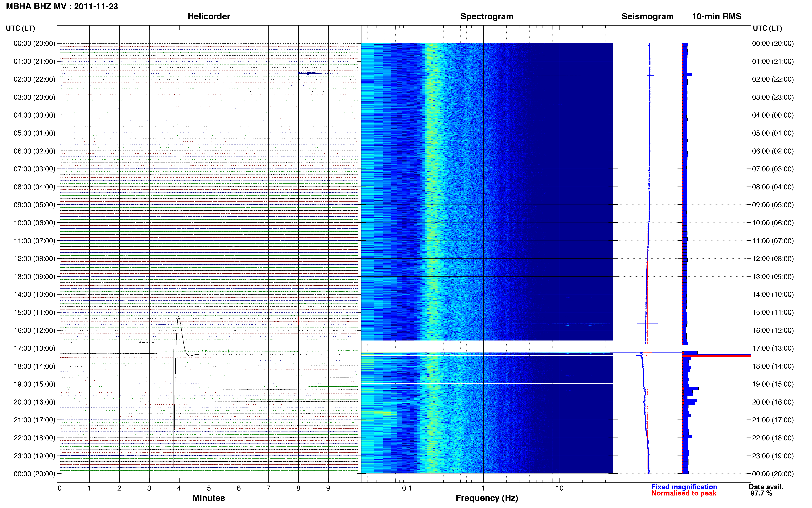Image resolution: width=812 pixels, height=508 pixels.
Task: Select the 'Helicorder' panel heading
Action: 209,16
